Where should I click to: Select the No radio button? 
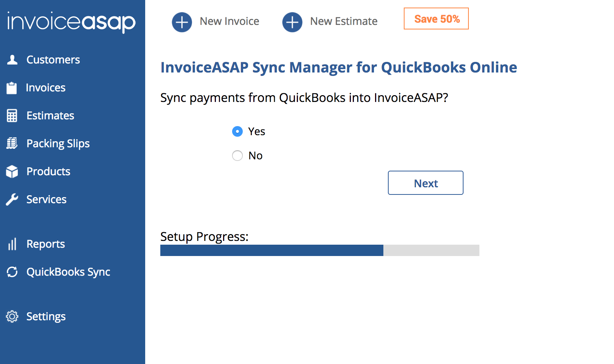[x=237, y=156]
